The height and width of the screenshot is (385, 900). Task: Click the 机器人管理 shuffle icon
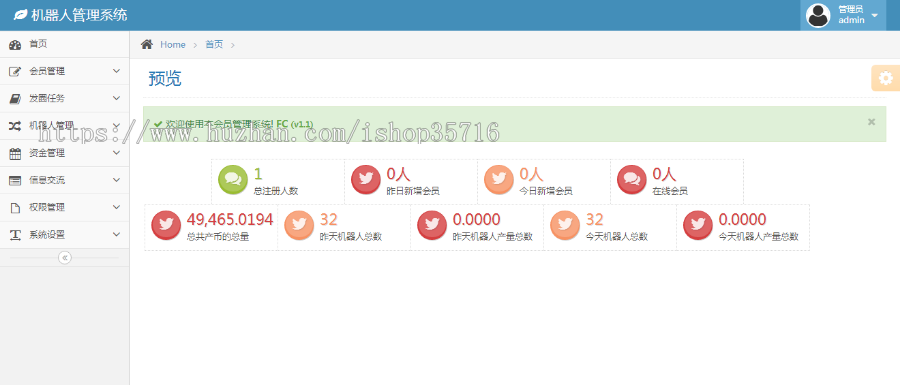click(x=15, y=126)
